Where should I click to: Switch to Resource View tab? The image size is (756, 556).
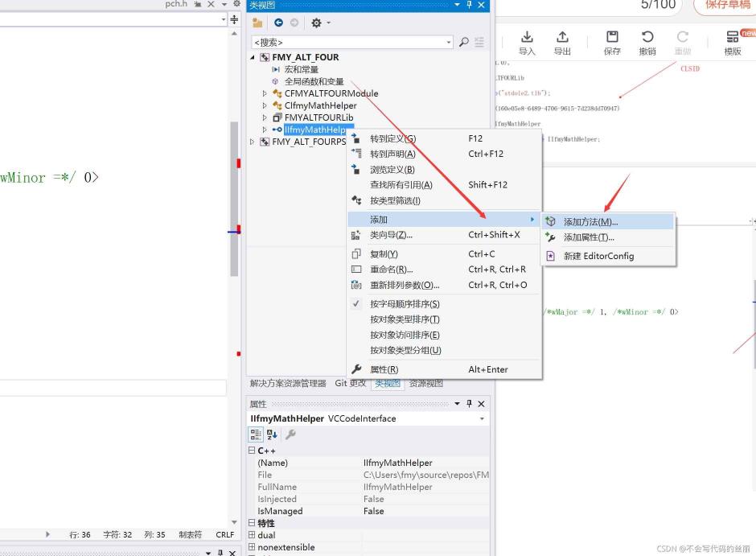click(425, 383)
